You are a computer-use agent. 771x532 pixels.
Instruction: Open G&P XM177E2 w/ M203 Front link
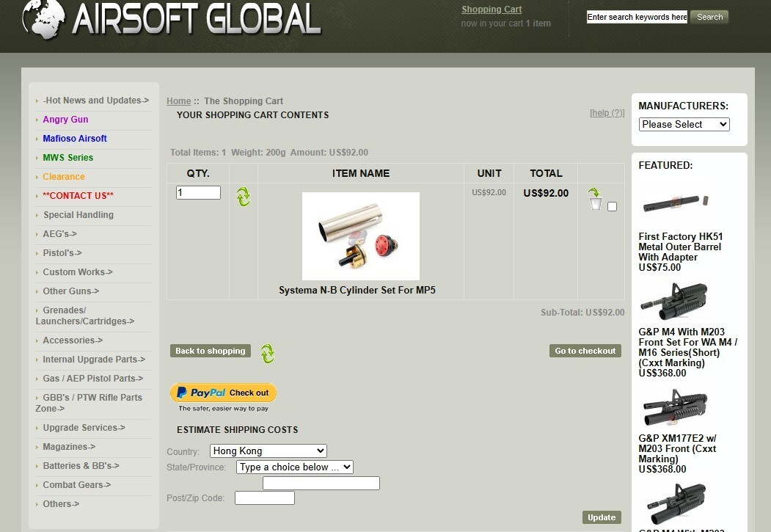point(677,448)
